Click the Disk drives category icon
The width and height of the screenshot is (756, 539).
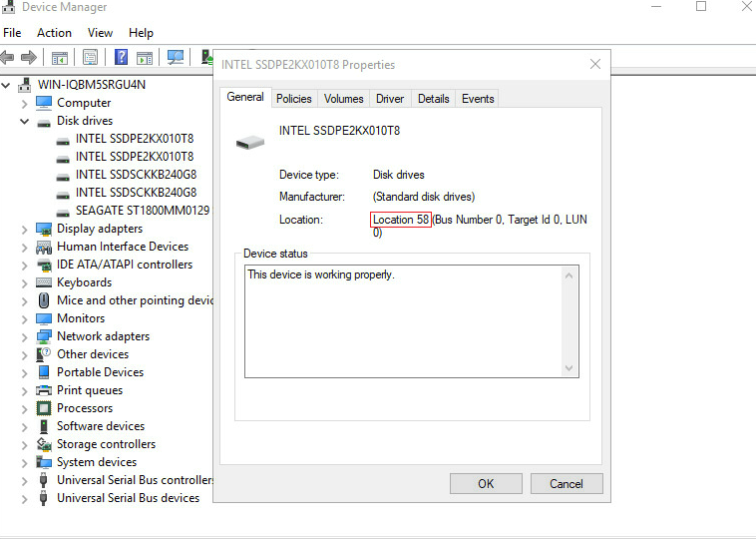pyautogui.click(x=44, y=122)
